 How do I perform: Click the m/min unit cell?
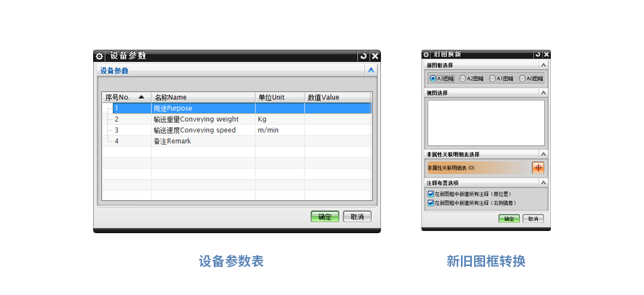coord(280,130)
